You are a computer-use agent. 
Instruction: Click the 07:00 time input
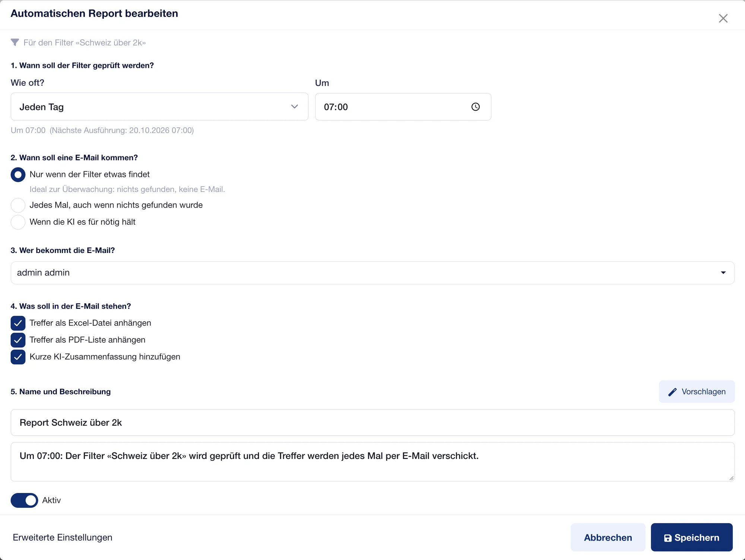click(x=403, y=107)
